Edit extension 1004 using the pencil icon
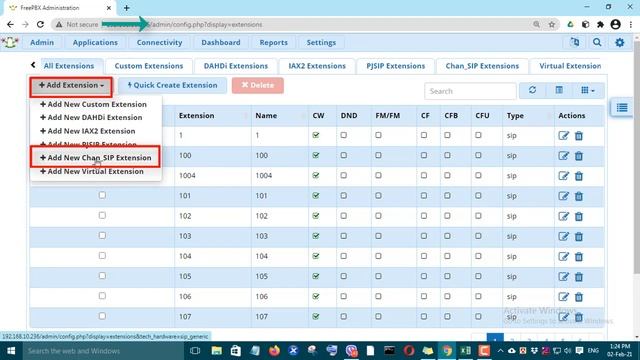Image resolution: width=640 pixels, height=360 pixels. click(563, 176)
